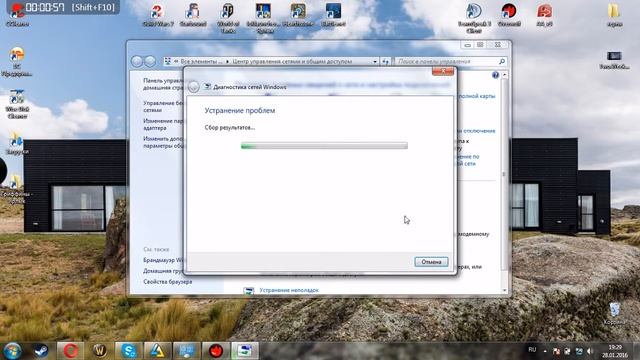The image size is (640, 360).
Task: Click Action Center flag tray icon
Action: [556, 351]
